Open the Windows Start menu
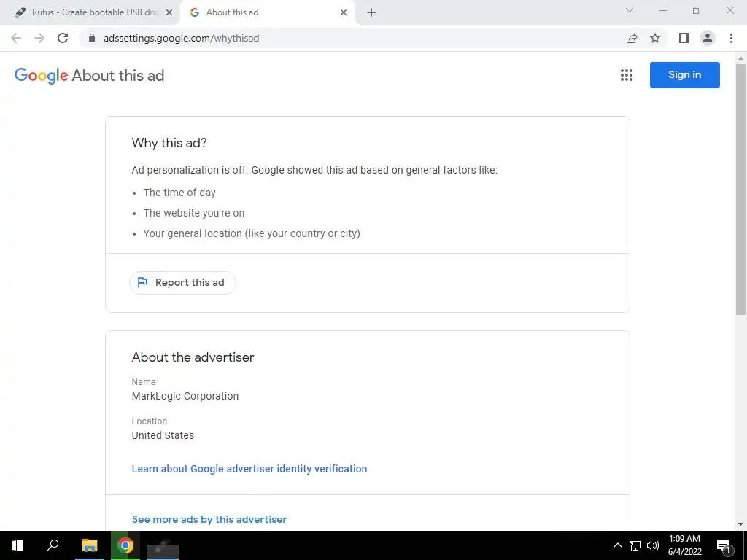Image resolution: width=747 pixels, height=560 pixels. [18, 545]
